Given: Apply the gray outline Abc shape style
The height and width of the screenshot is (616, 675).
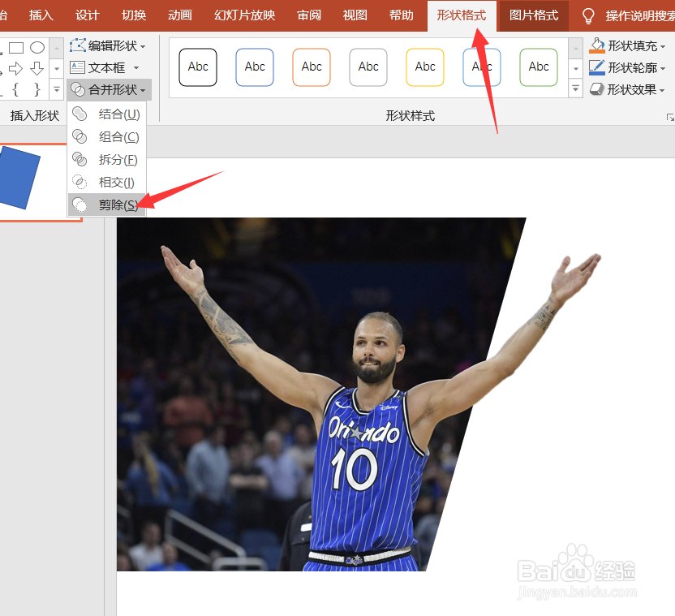Looking at the screenshot, I should (x=368, y=67).
